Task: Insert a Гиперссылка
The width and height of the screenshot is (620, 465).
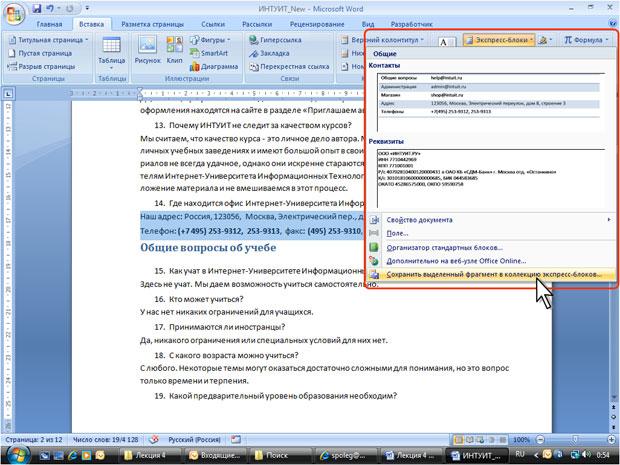Action: 275,40
